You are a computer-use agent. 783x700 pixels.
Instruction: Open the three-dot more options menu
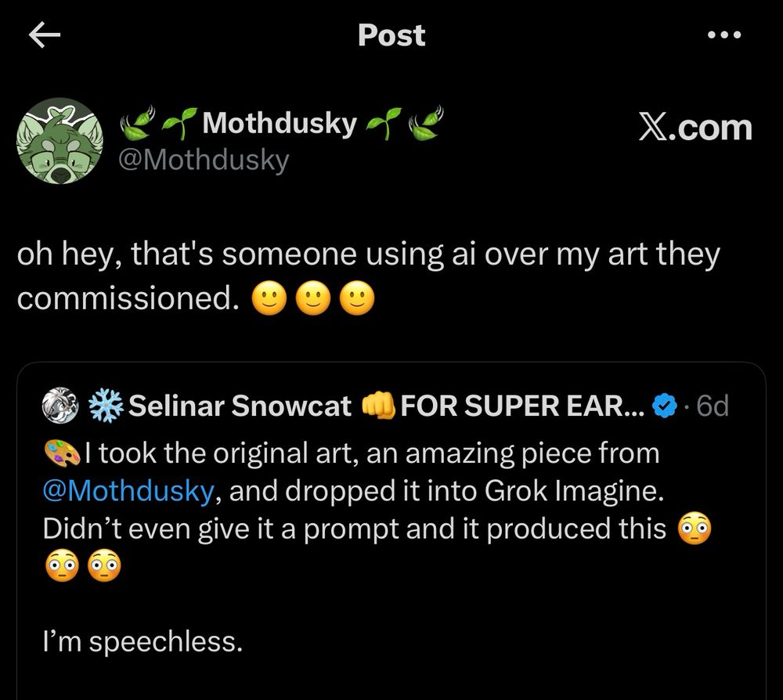[723, 35]
